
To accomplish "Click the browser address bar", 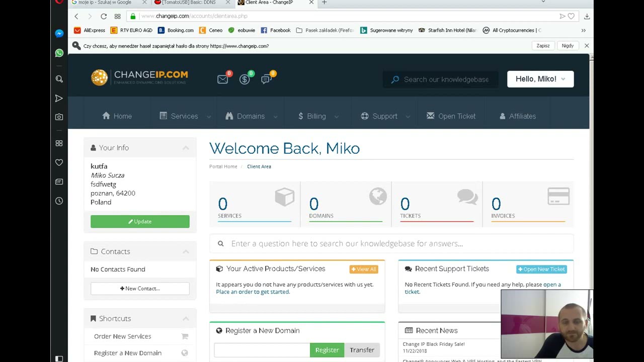I will tap(342, 16).
